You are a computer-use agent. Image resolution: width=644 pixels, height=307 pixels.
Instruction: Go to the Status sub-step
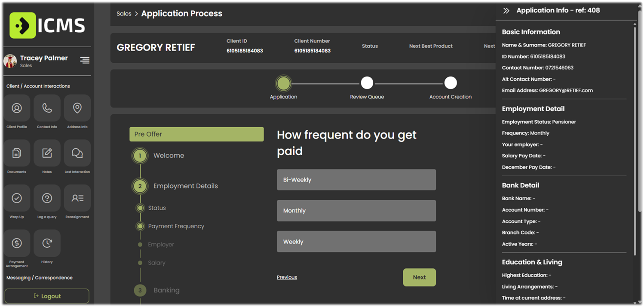[x=156, y=208]
